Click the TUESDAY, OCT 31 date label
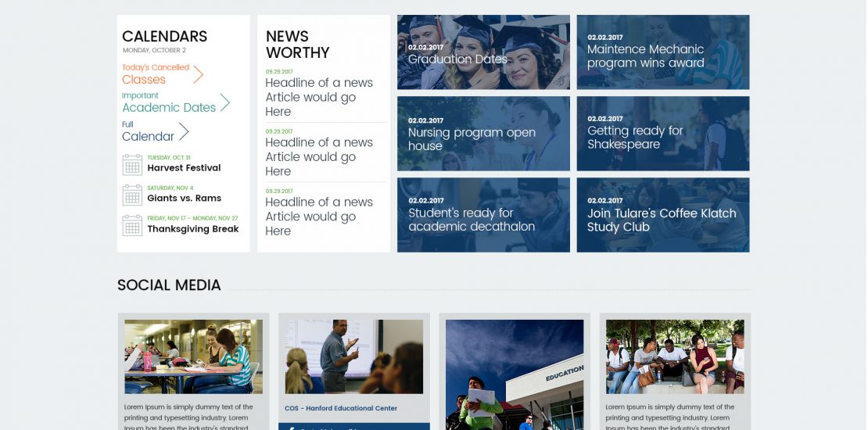 [169, 158]
